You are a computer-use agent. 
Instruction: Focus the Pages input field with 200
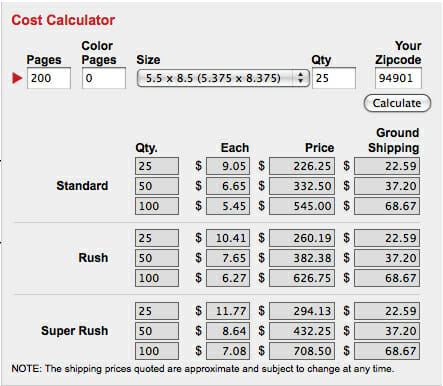pos(49,78)
